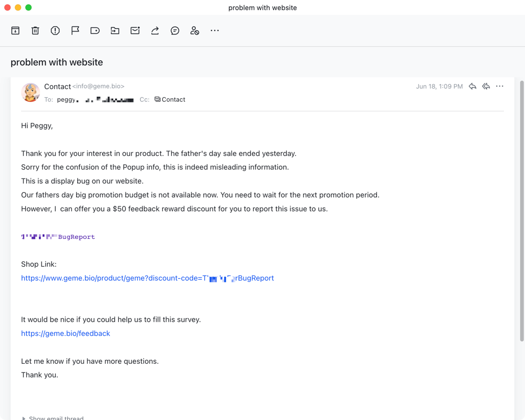Reply to Contact's message
This screenshot has height=420, width=525.
[472, 86]
